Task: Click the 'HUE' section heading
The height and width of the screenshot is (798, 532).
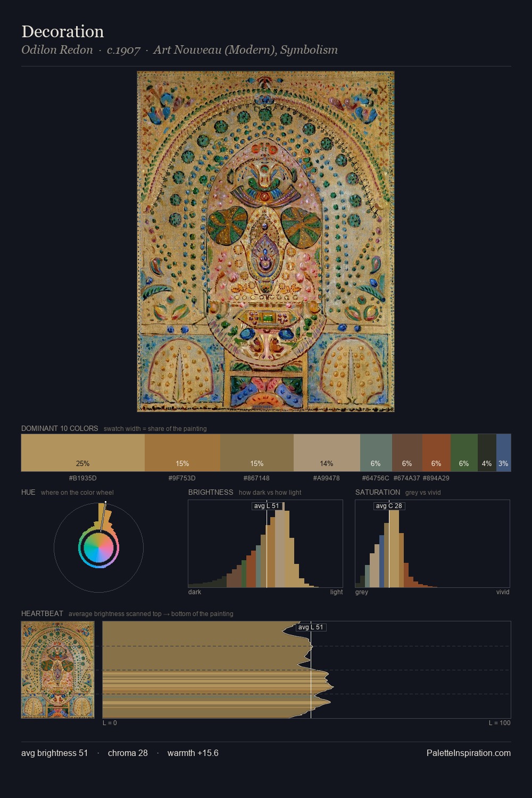Action: pos(28,492)
